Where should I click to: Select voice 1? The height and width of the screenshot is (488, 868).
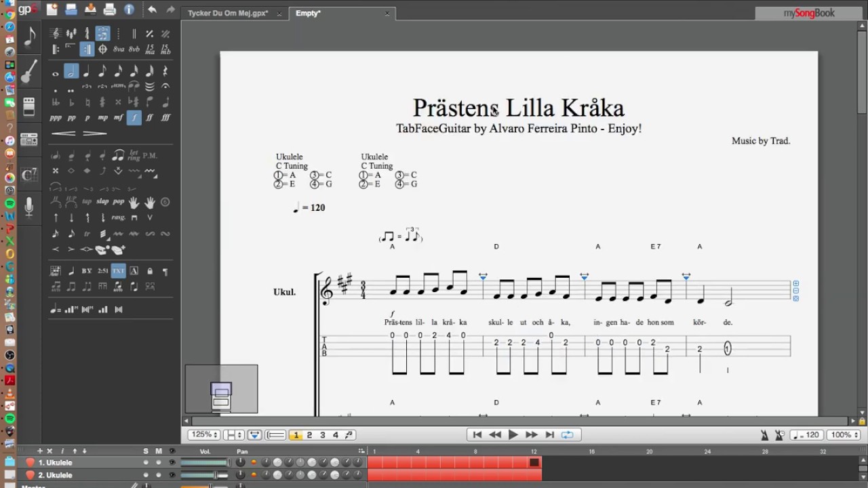pyautogui.click(x=296, y=435)
